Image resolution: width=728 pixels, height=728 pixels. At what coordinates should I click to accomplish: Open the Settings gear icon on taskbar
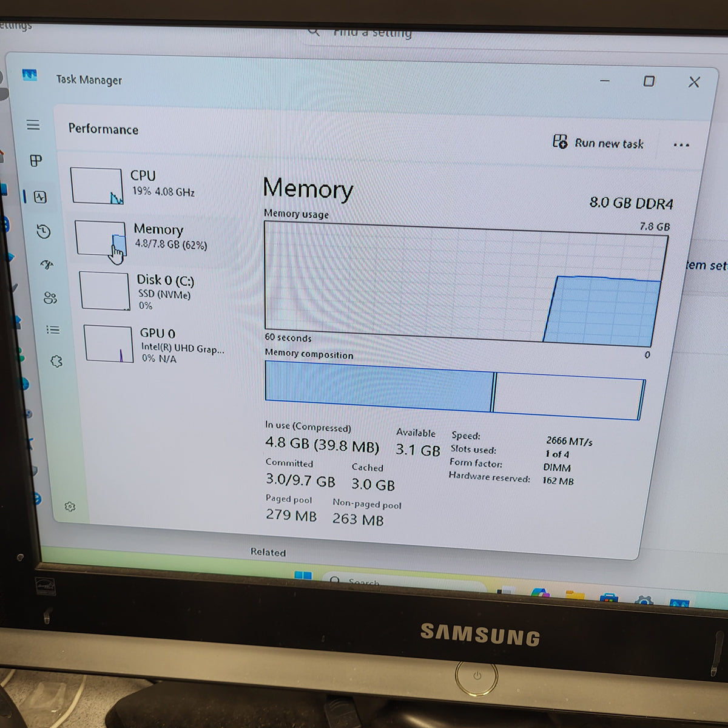pos(644,601)
